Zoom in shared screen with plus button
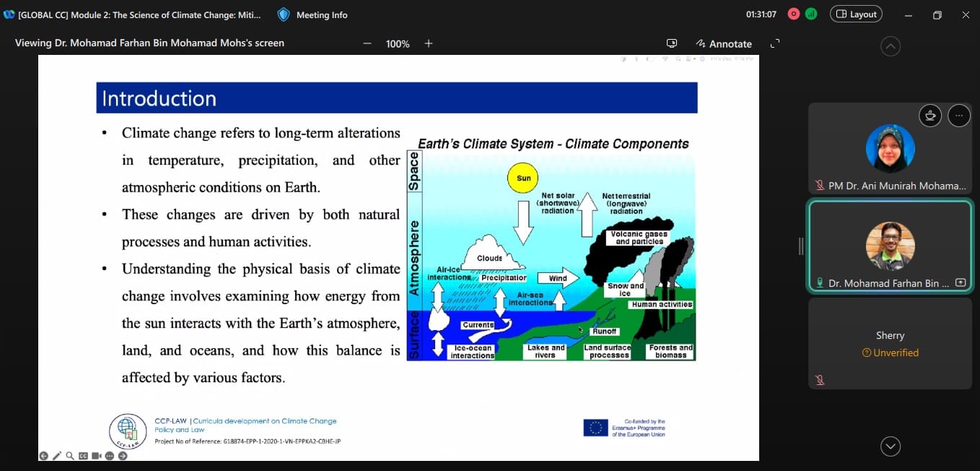 tap(429, 43)
